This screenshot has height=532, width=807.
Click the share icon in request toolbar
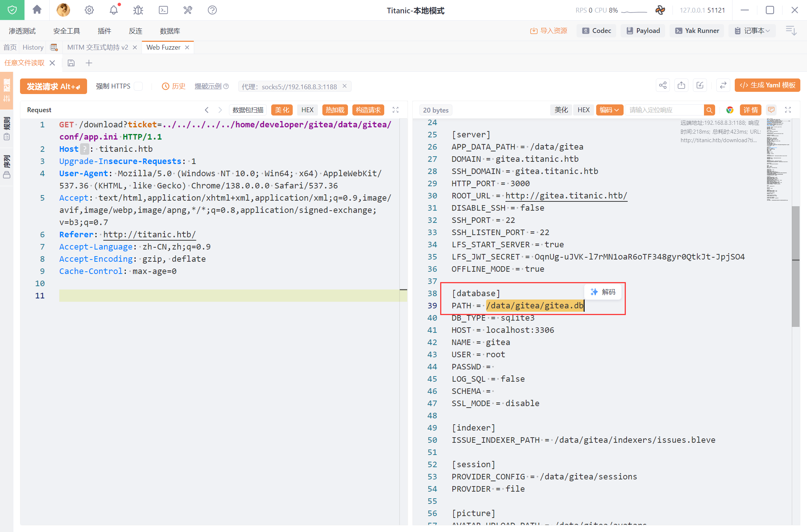662,86
